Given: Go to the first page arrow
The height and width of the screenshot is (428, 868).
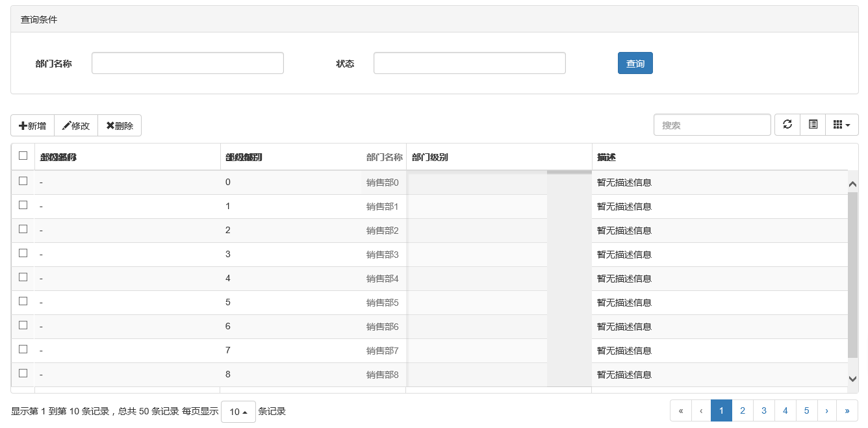Looking at the screenshot, I should [681, 410].
